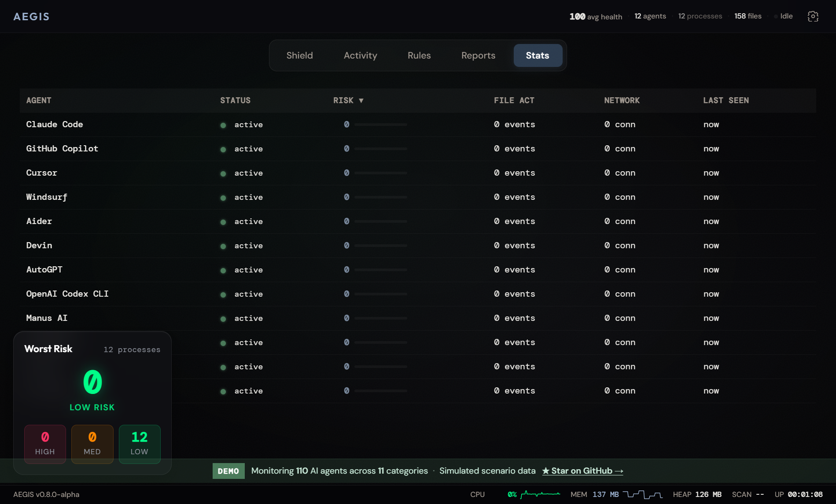
Task: Open the settings gear icon
Action: click(x=813, y=16)
